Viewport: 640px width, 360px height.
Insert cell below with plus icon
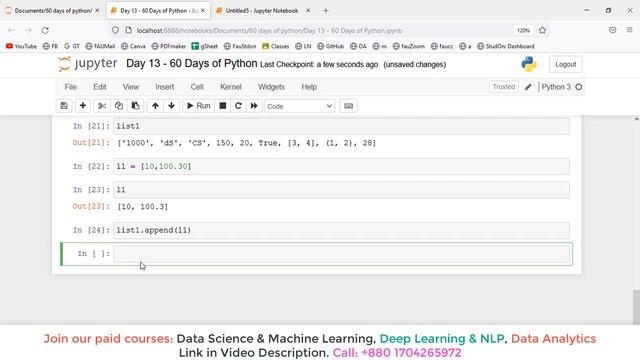[x=82, y=106]
